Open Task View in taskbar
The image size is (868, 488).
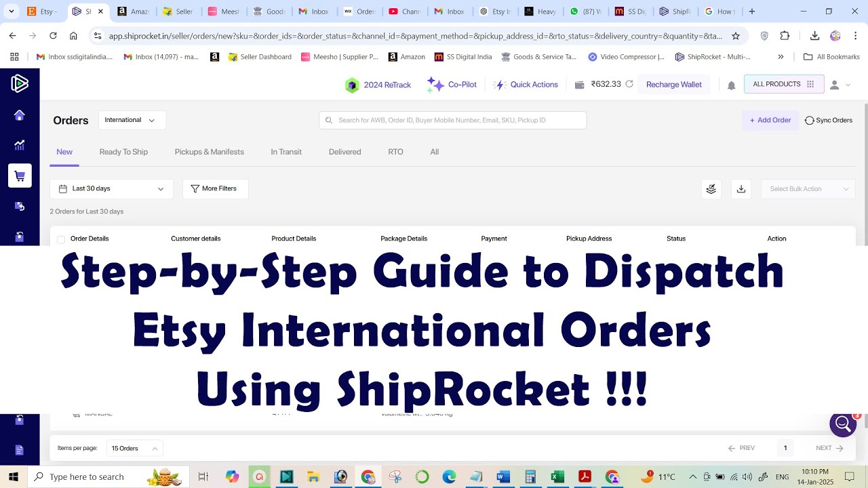pos(203,476)
